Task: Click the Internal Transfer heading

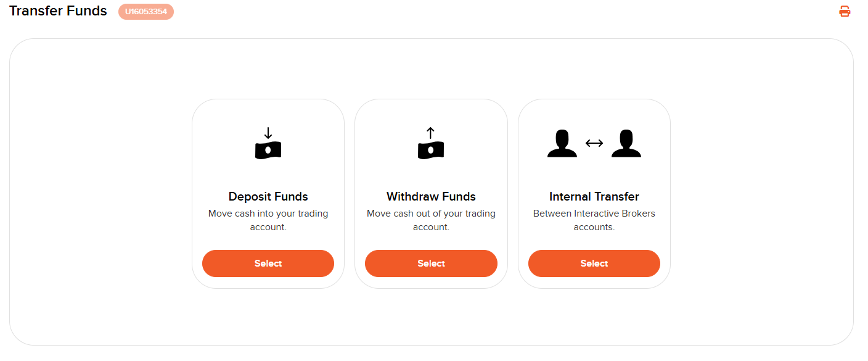Action: (x=594, y=197)
